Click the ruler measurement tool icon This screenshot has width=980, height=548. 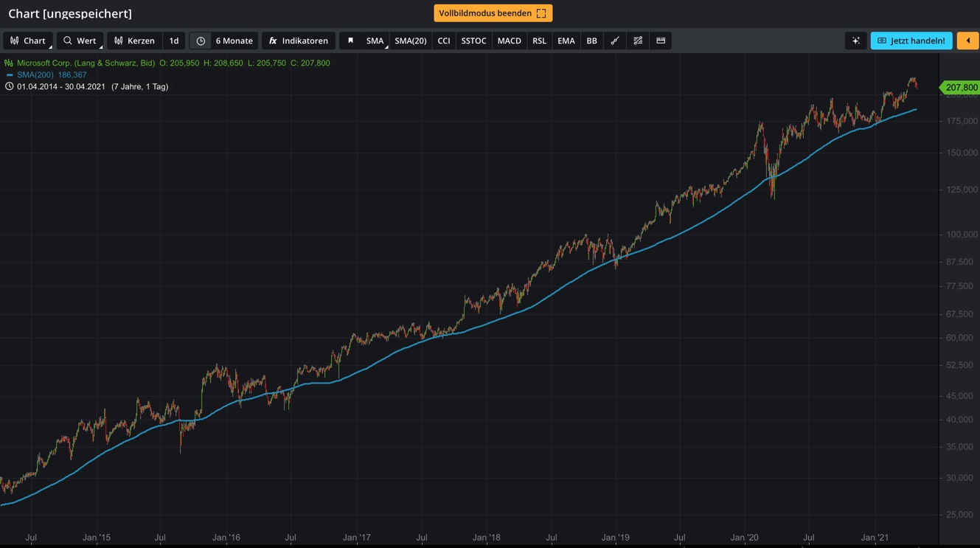(x=661, y=41)
